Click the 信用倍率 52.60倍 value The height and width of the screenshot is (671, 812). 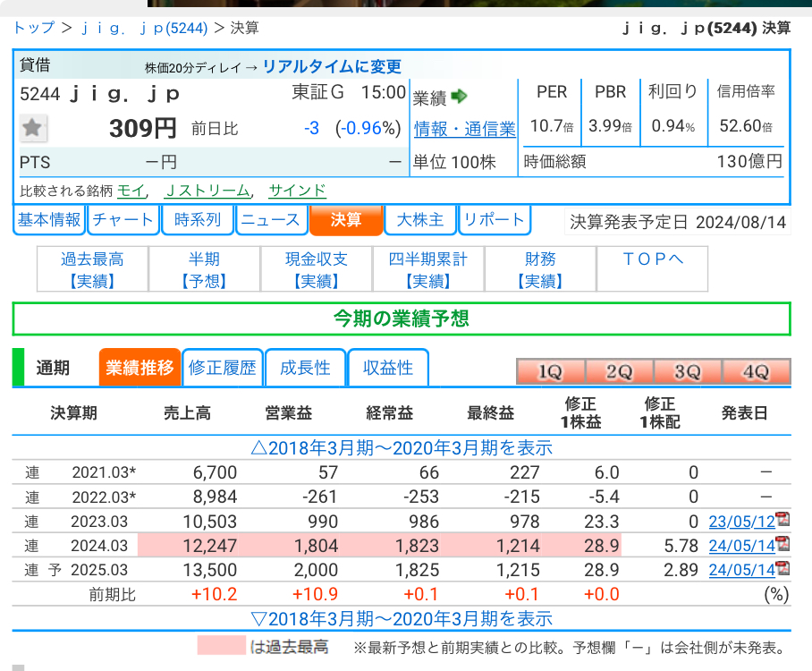click(746, 126)
